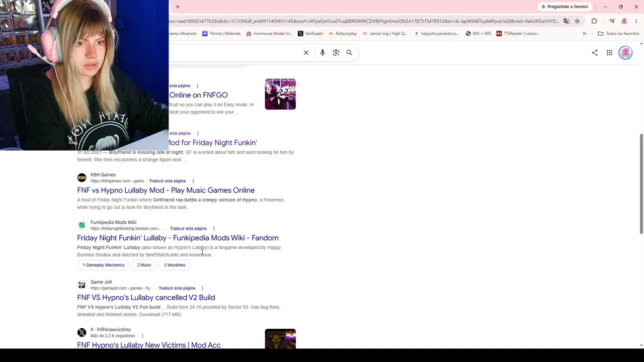
Task: Open a new browser tab
Action: (x=178, y=7)
